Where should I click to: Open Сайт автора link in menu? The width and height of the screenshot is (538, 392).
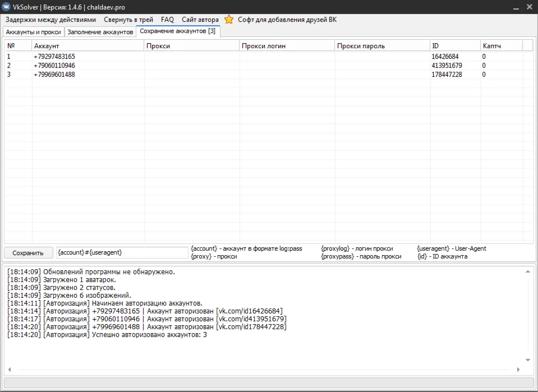pyautogui.click(x=200, y=20)
